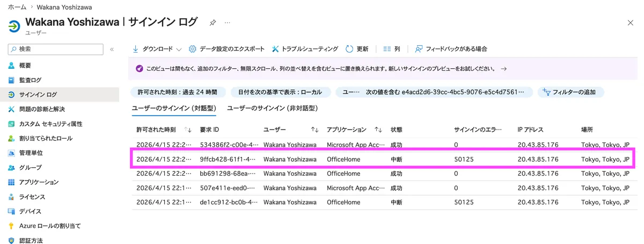This screenshot has height=244, width=644.
Task: Open トラブルシューティング tool
Action: [x=305, y=49]
